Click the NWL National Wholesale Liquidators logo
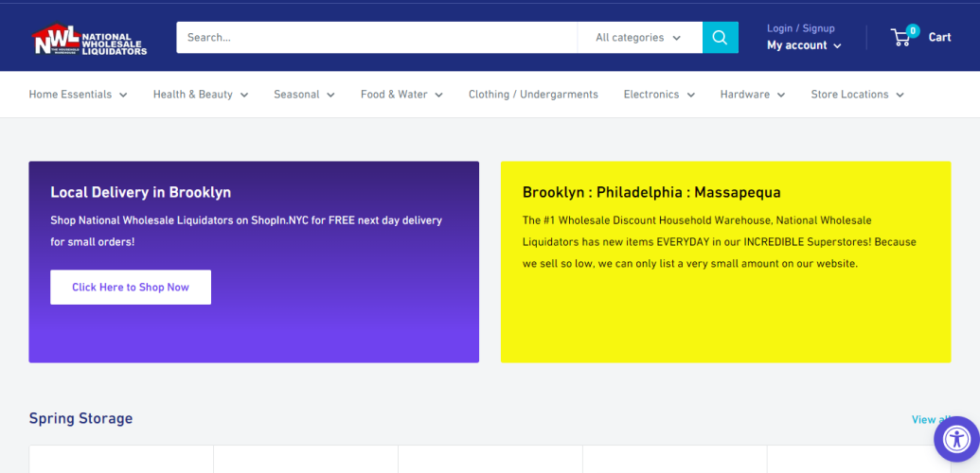This screenshot has height=473, width=980. [x=89, y=40]
